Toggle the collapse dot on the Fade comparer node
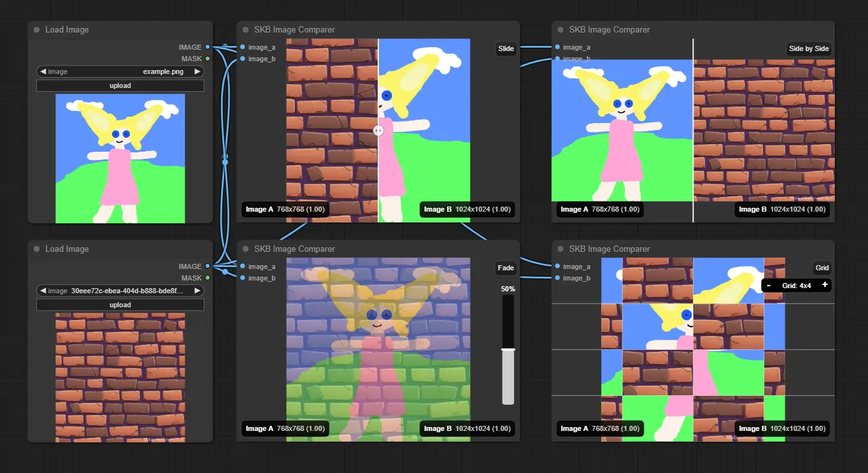The width and height of the screenshot is (868, 473). 246,249
